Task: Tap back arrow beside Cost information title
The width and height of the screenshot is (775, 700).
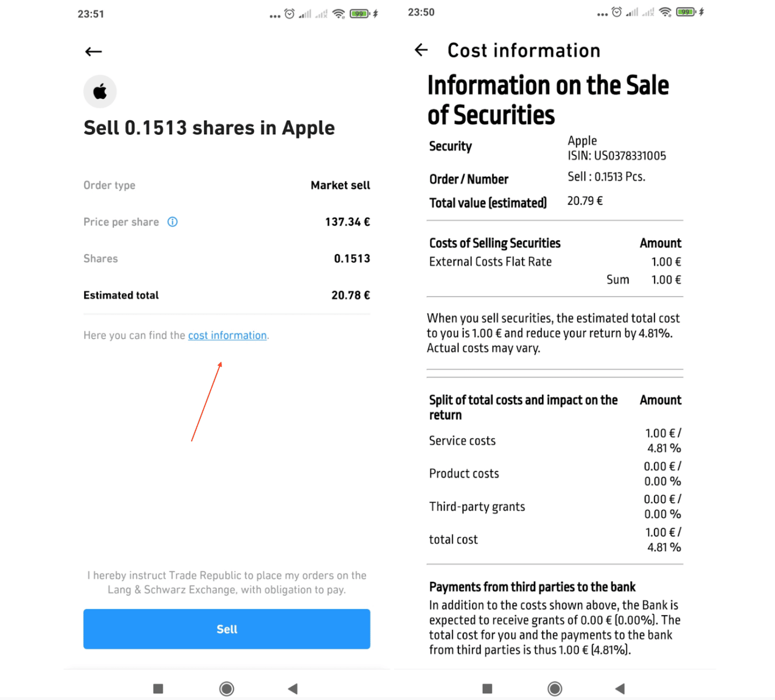Action: click(421, 50)
